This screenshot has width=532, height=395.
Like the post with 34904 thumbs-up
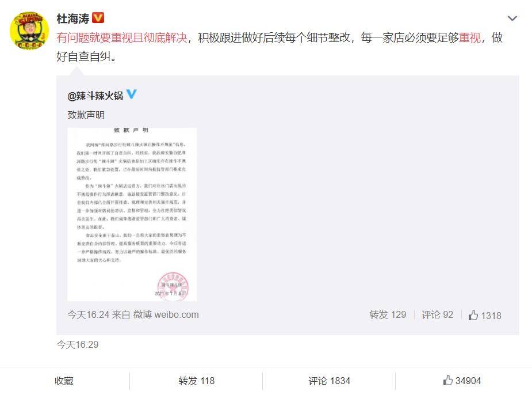pyautogui.click(x=462, y=381)
